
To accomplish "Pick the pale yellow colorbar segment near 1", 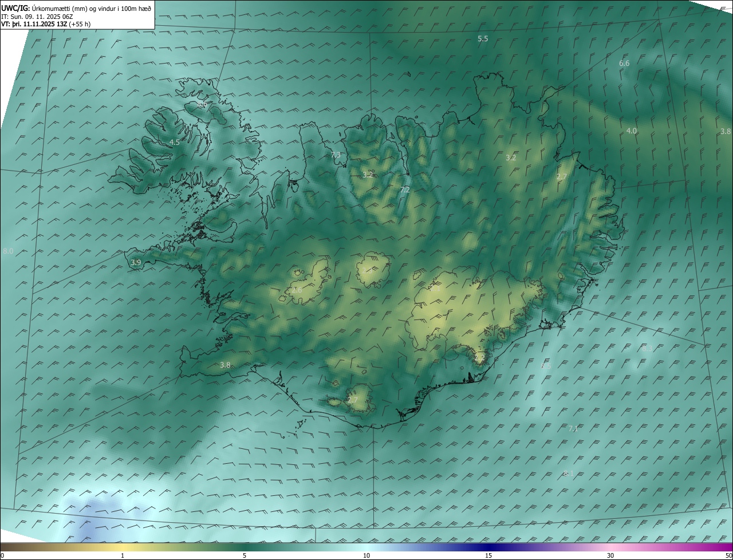I will click(x=123, y=547).
